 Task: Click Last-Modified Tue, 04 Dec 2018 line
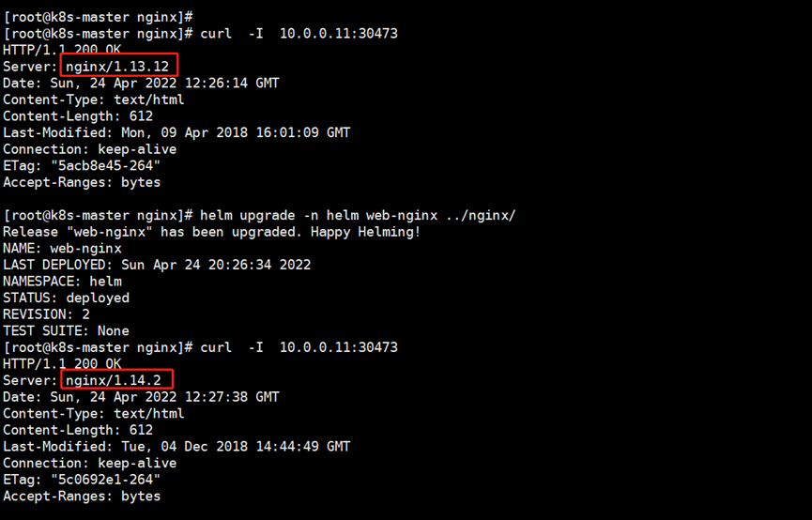click(176, 447)
